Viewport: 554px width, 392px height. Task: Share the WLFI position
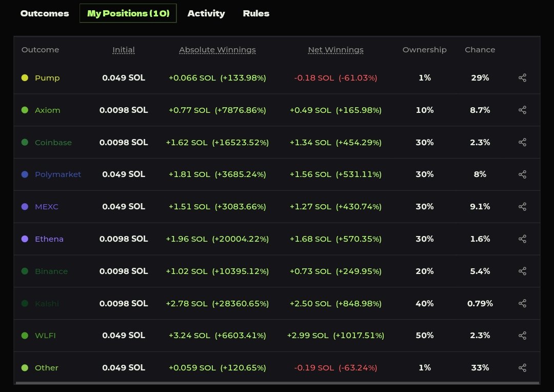click(522, 335)
